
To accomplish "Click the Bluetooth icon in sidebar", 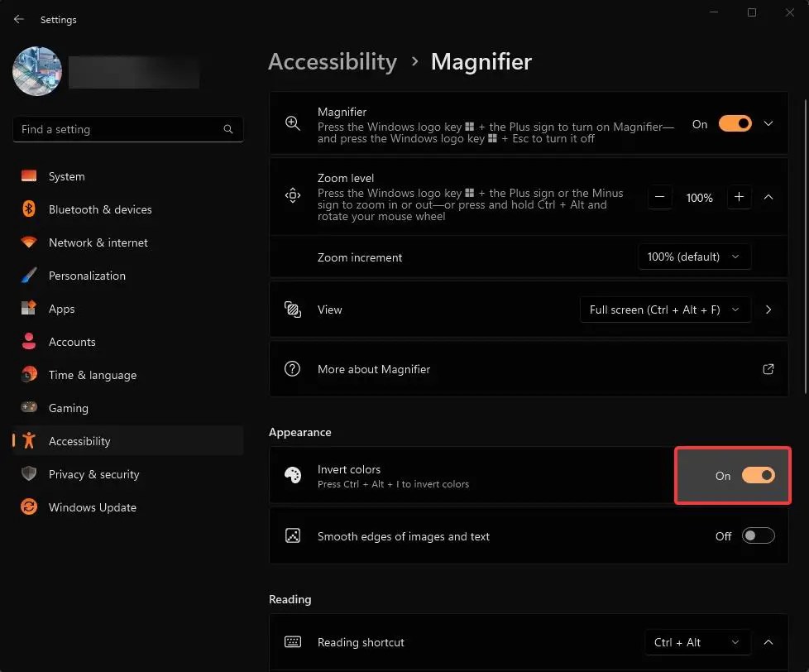I will click(29, 209).
